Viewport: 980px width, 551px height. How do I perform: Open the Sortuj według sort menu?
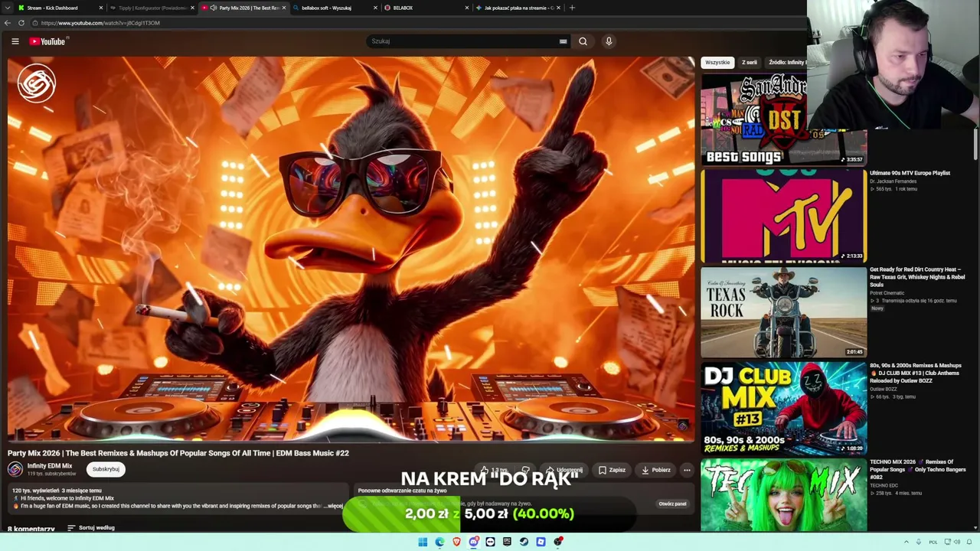(91, 528)
